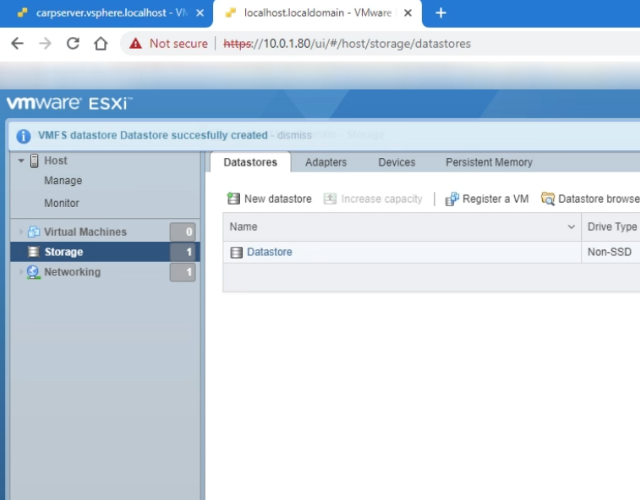Image resolution: width=640 pixels, height=500 pixels.
Task: Select the localhost.localdomain browser tab
Action: 316,13
